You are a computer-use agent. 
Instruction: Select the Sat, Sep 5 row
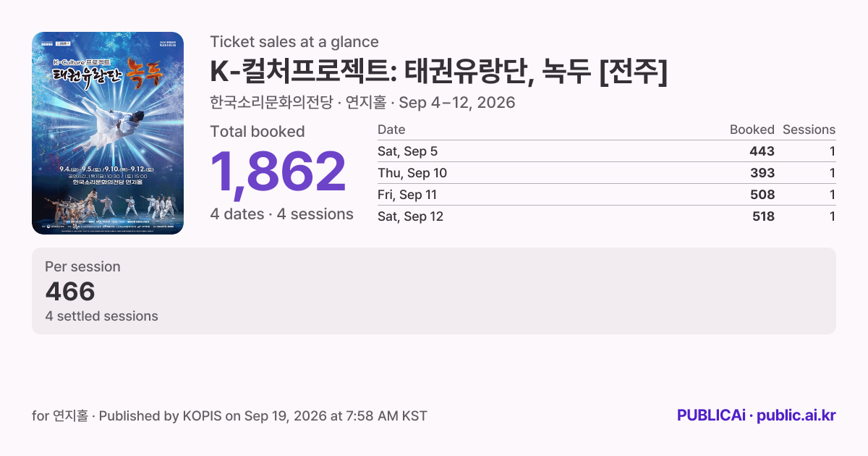tap(606, 151)
